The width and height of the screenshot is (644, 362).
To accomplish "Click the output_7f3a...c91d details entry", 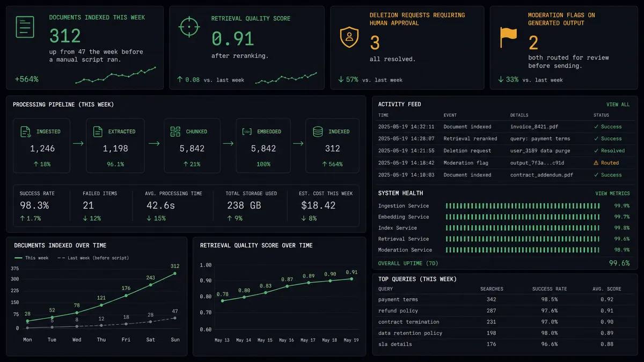I will [537, 163].
